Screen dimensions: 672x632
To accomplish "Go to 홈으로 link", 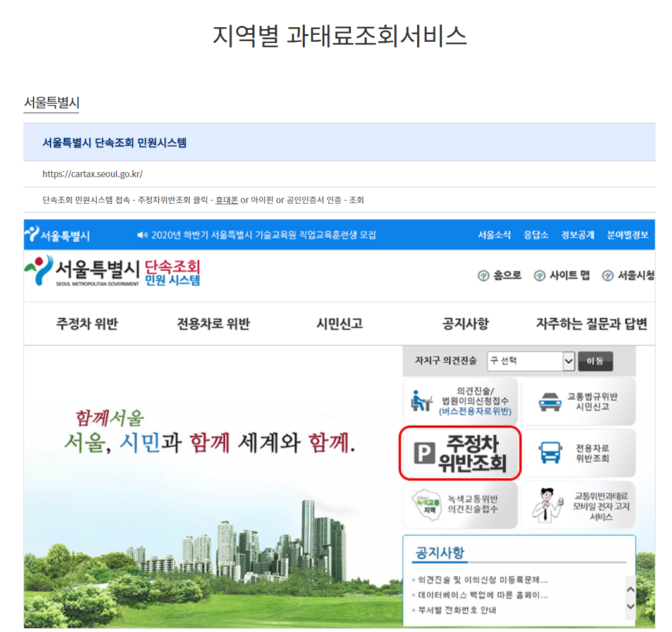I will click(x=507, y=275).
